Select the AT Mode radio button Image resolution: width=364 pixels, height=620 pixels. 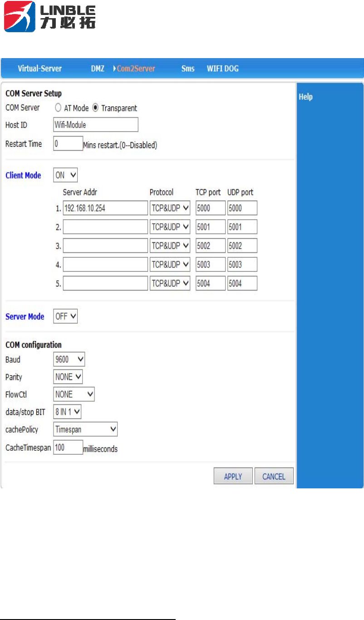[58, 108]
